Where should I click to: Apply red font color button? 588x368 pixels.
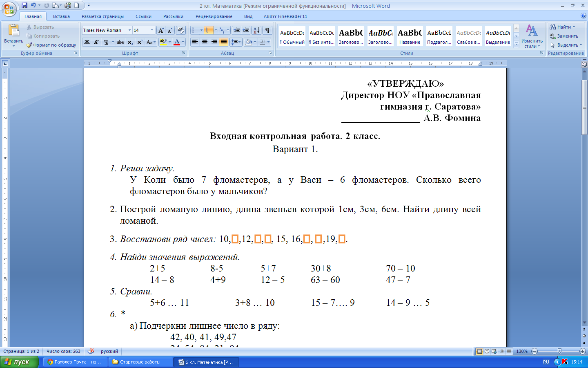click(177, 42)
